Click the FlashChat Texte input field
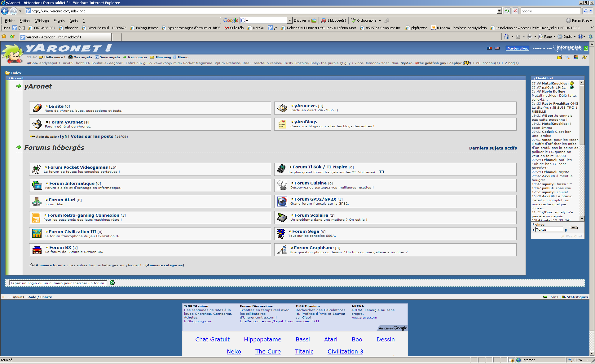Screen dimensions: 595x364 (x=549, y=229)
